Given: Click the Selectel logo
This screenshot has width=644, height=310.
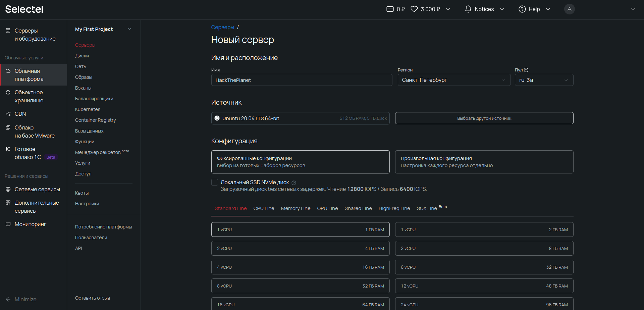Looking at the screenshot, I should click(x=24, y=9).
